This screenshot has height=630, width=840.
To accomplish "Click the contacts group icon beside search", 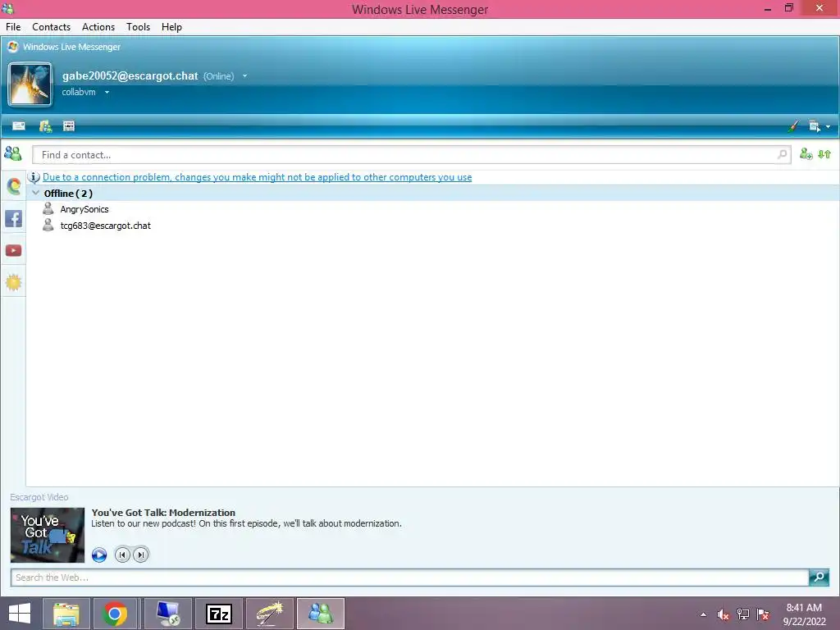I will pos(13,154).
